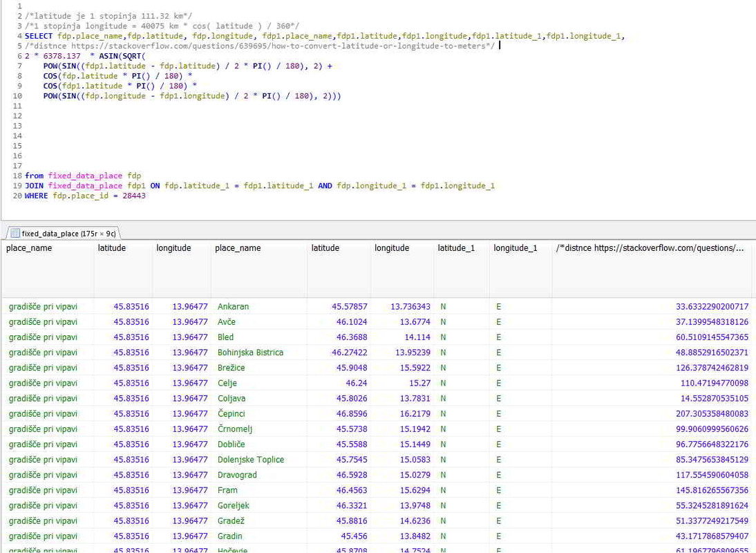Viewport: 756px width, 553px height.
Task: Click distance value 33.6332290200717
Action: (x=712, y=307)
